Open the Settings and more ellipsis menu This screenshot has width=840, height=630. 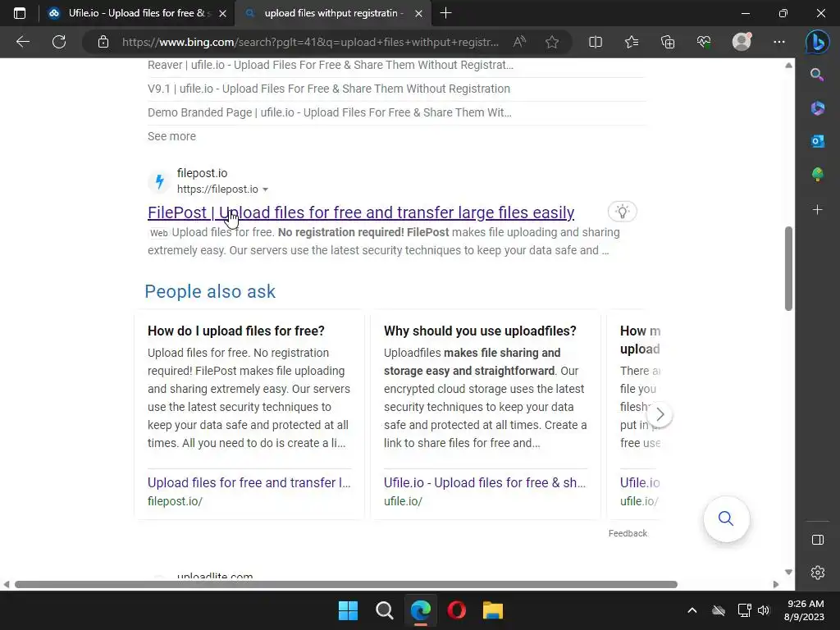779,42
